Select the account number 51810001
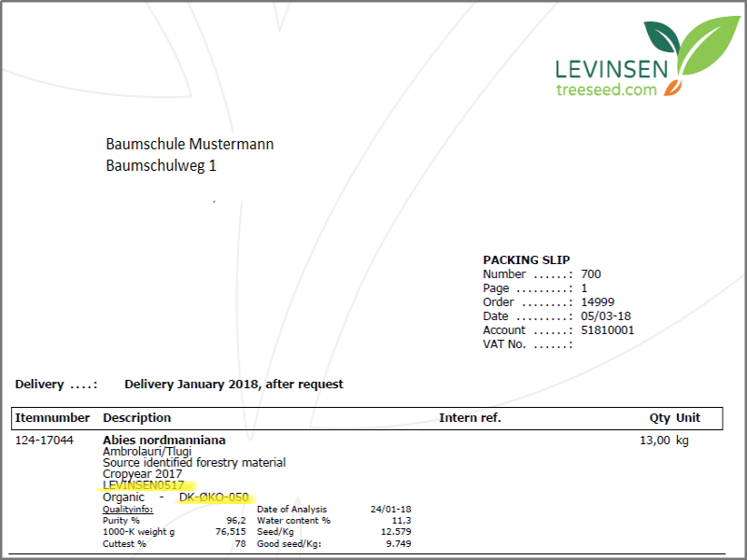747x560 pixels. pos(608,330)
